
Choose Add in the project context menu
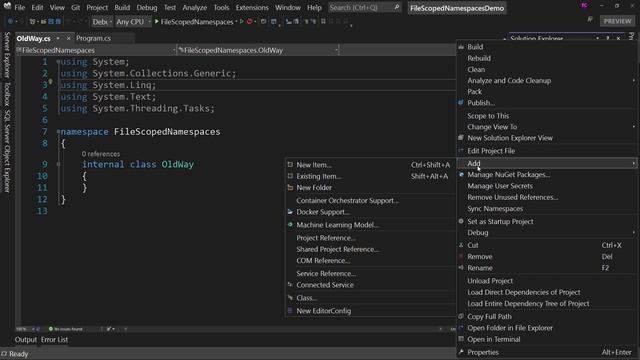[546, 163]
